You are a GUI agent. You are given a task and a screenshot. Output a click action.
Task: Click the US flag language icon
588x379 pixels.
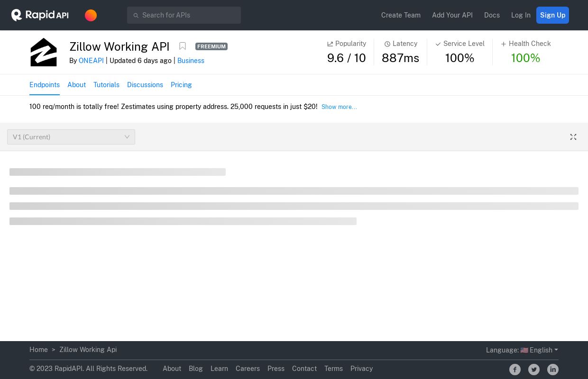pos(524,350)
